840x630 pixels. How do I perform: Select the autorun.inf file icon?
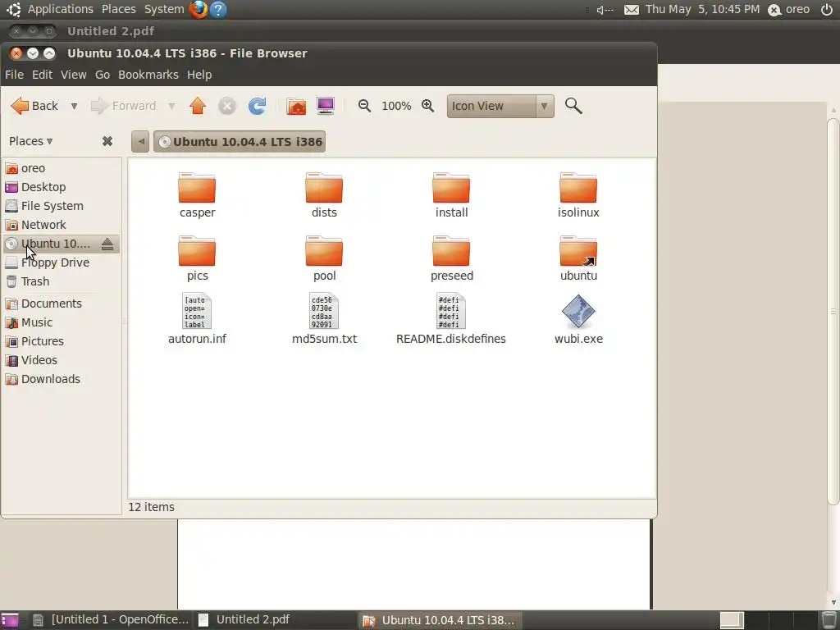coord(197,311)
